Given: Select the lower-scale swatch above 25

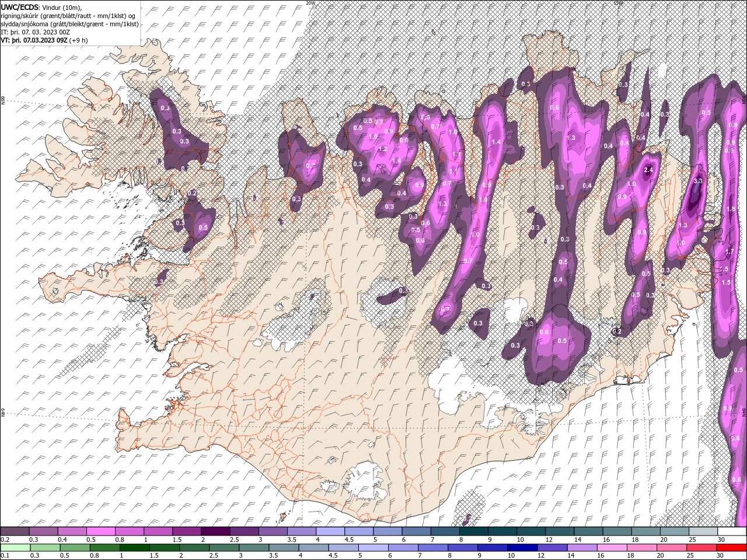Looking at the screenshot, I should click(x=702, y=548).
